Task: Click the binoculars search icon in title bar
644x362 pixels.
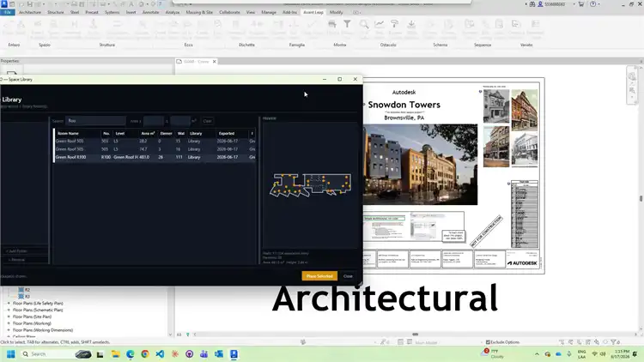Action: click(532, 4)
